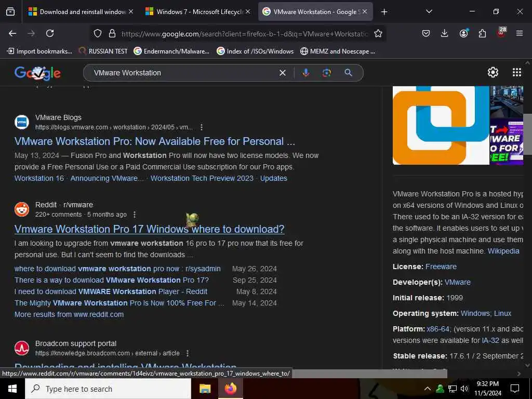Reload the current page
Viewport: 532px width, 399px height.
[x=50, y=33]
